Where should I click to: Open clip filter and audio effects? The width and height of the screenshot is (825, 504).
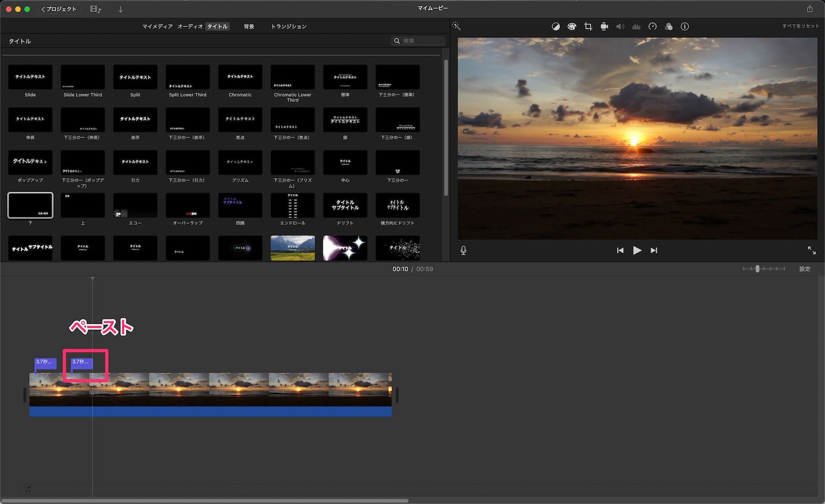pos(668,26)
